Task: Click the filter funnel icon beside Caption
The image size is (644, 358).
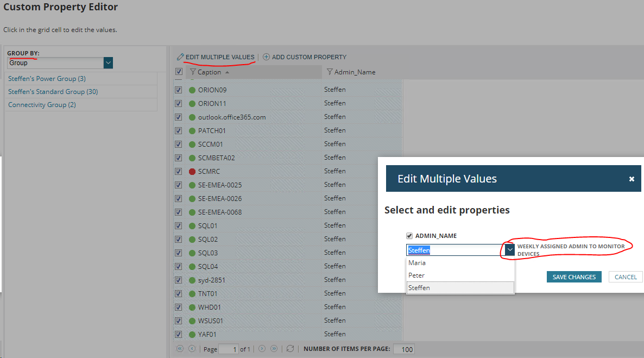Action: [x=193, y=72]
